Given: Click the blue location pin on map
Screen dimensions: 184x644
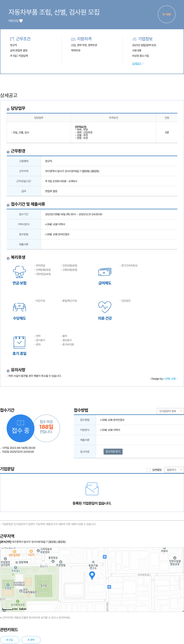Looking at the screenshot, I should (x=92, y=575).
